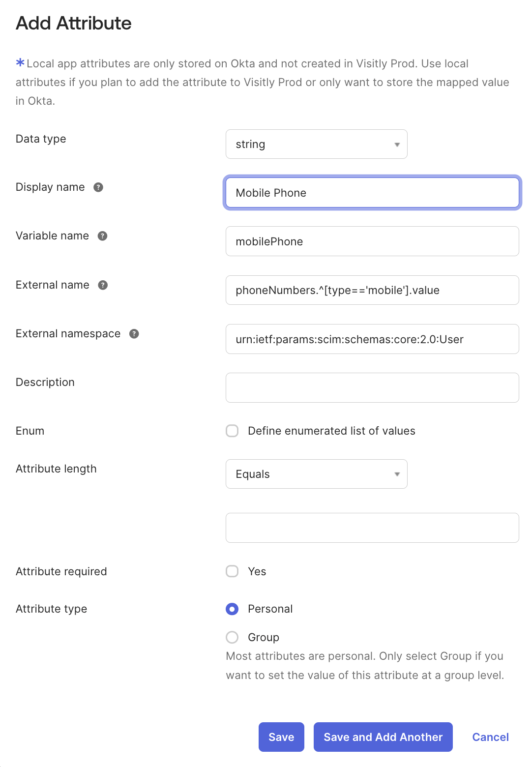
Task: Click the Save button
Action: tap(281, 737)
